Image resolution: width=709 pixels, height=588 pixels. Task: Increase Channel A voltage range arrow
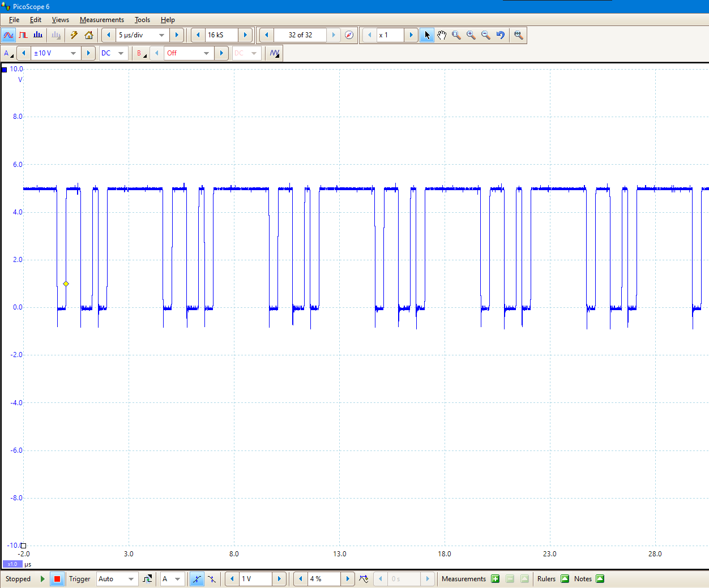(88, 53)
